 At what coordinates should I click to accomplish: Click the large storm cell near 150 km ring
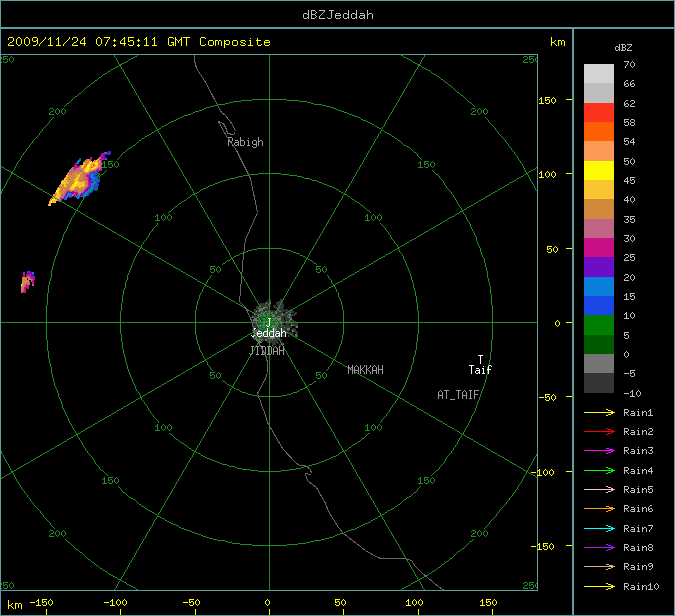coord(80,179)
